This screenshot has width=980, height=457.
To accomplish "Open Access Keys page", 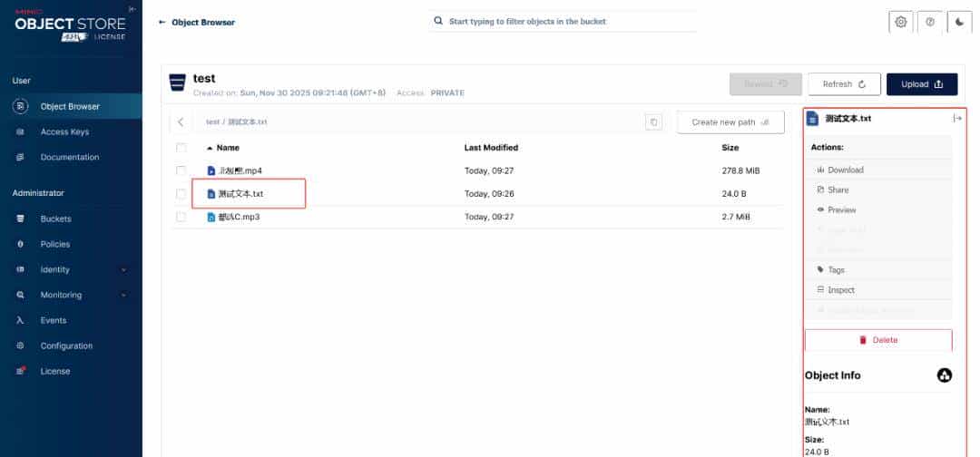I will [x=64, y=131].
